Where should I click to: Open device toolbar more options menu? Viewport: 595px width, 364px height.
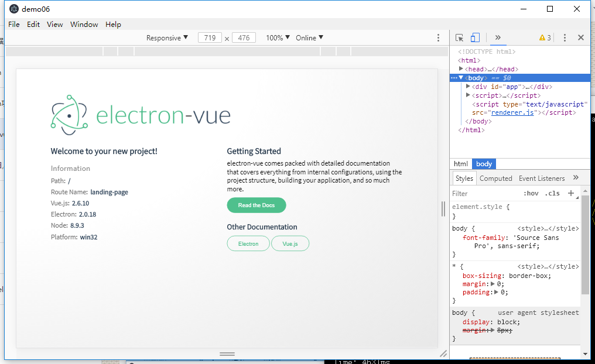[x=438, y=37]
